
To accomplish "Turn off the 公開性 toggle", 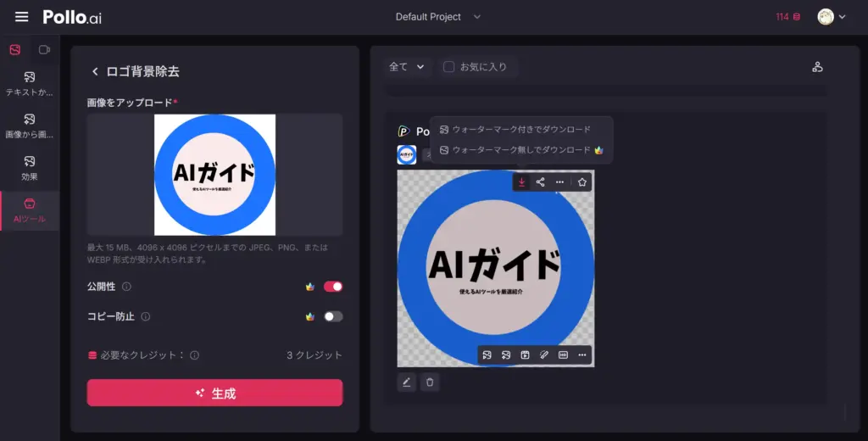I will [x=333, y=287].
